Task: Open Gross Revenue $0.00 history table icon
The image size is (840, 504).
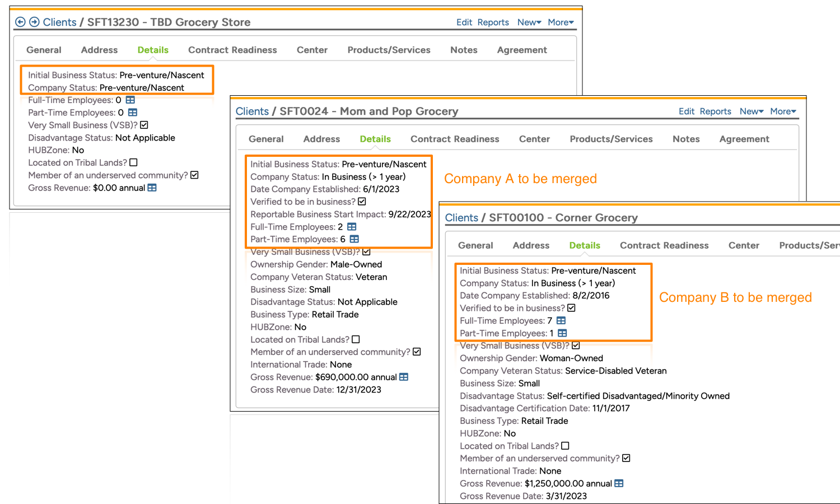Action: (x=152, y=188)
